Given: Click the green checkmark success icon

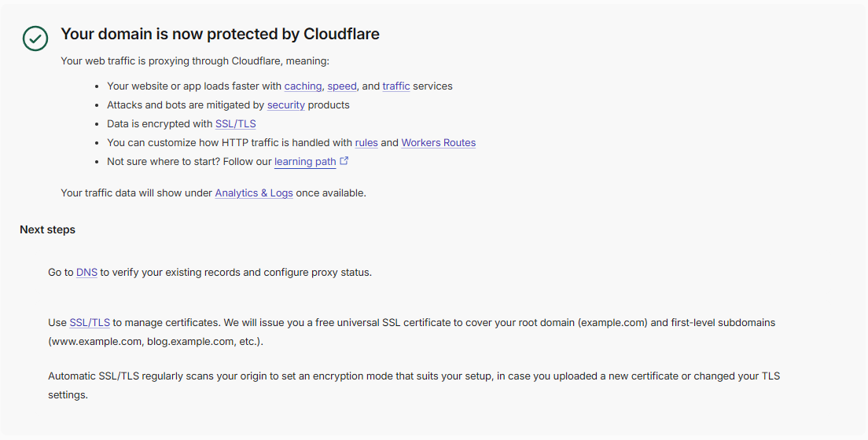Looking at the screenshot, I should (35, 38).
